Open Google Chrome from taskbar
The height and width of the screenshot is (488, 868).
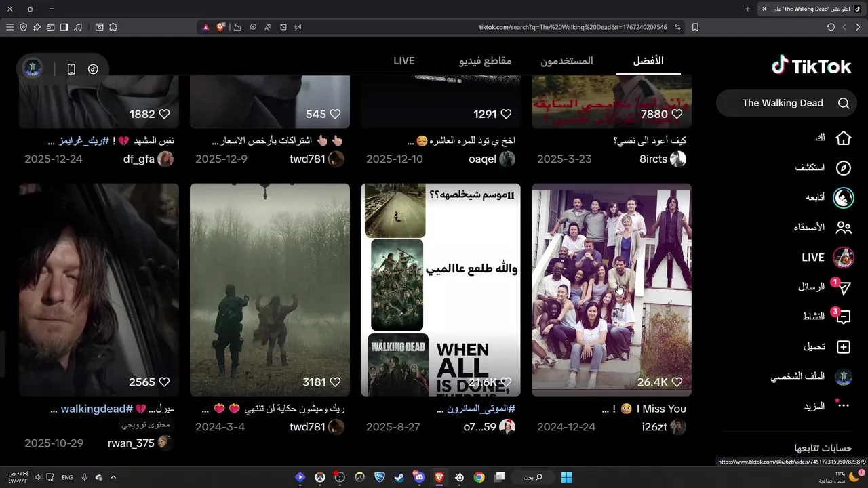(479, 477)
